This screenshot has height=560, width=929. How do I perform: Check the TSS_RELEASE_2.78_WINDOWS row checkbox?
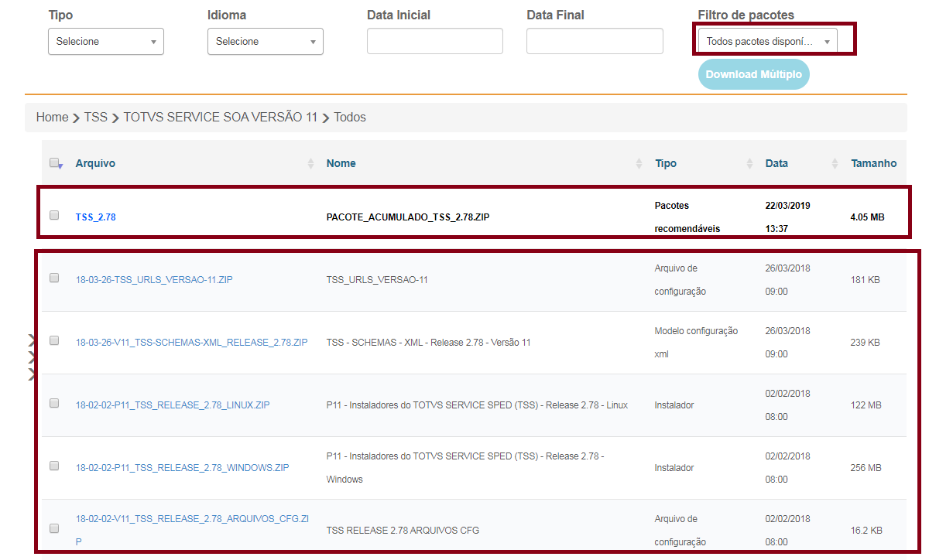(54, 466)
